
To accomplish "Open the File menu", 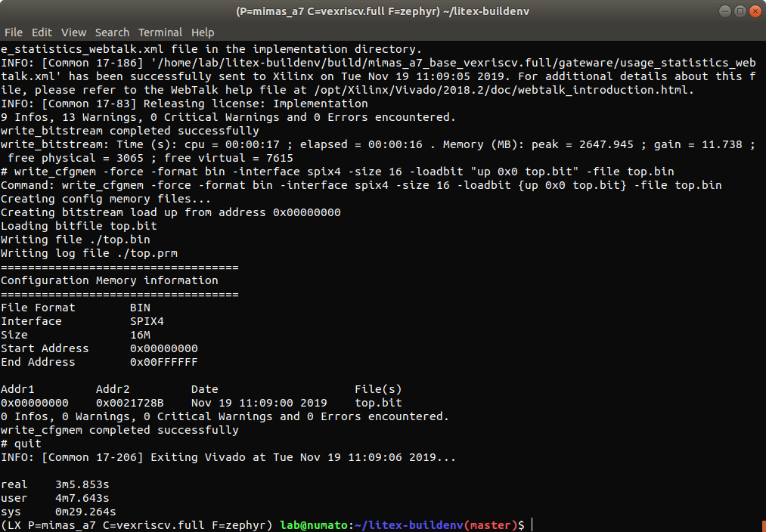I will pyautogui.click(x=14, y=32).
